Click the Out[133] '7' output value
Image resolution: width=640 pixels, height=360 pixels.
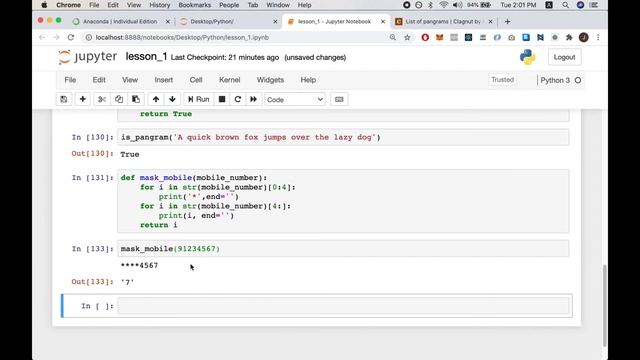(x=127, y=282)
